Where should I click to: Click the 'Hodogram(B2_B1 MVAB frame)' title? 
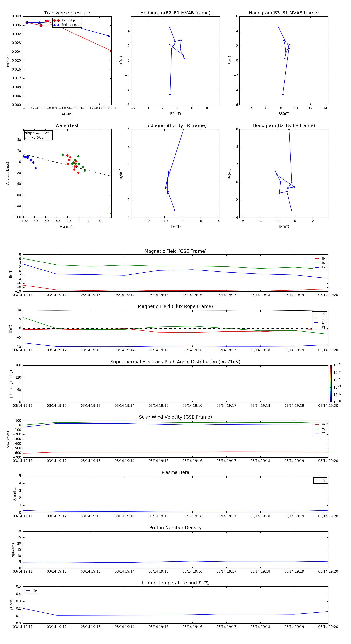coord(175,13)
